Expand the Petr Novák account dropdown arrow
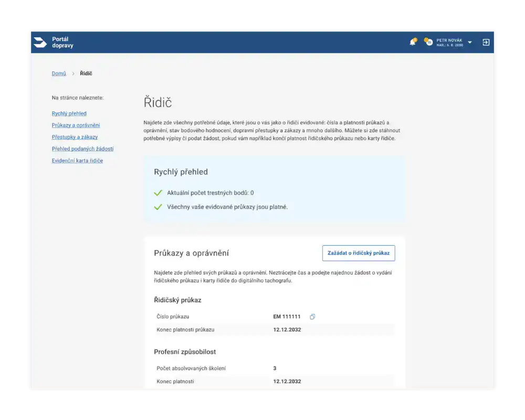 point(470,43)
